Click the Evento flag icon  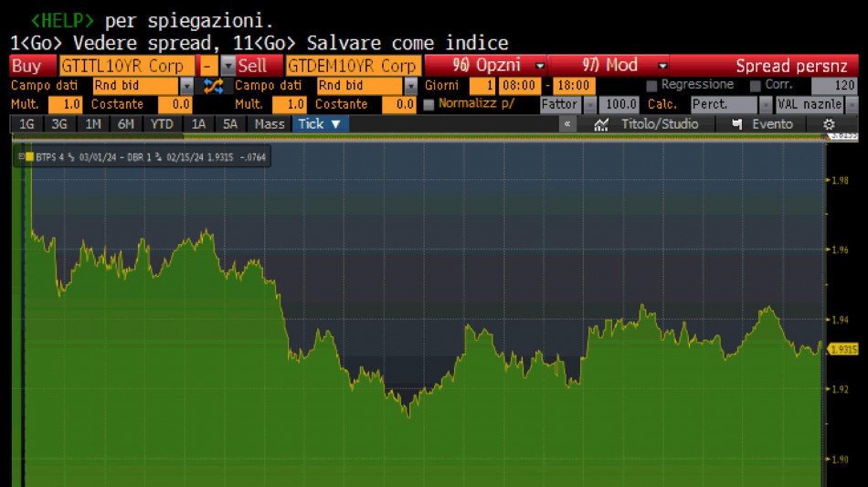point(736,124)
